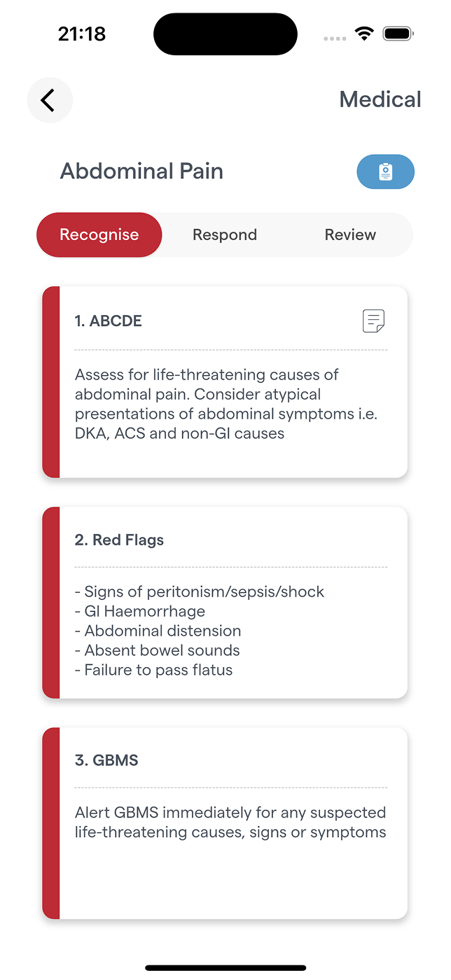Switch to the Respond tab
This screenshot has height=980, width=451.
tap(225, 235)
